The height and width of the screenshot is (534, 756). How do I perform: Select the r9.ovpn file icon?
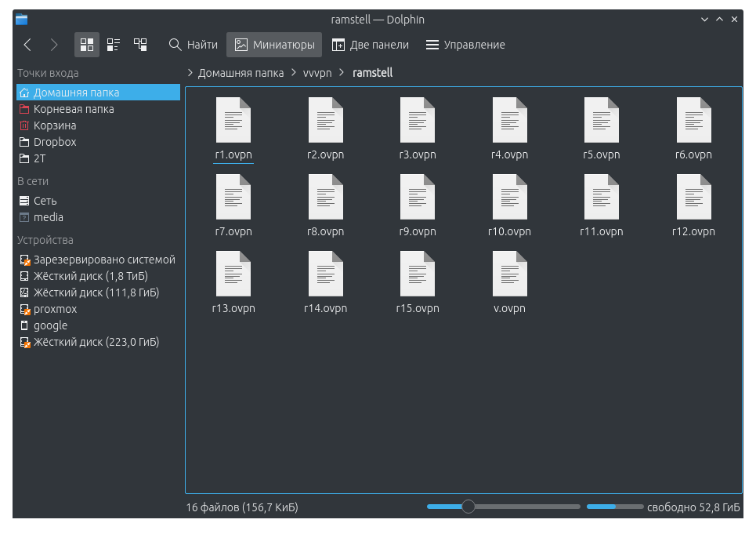418,197
